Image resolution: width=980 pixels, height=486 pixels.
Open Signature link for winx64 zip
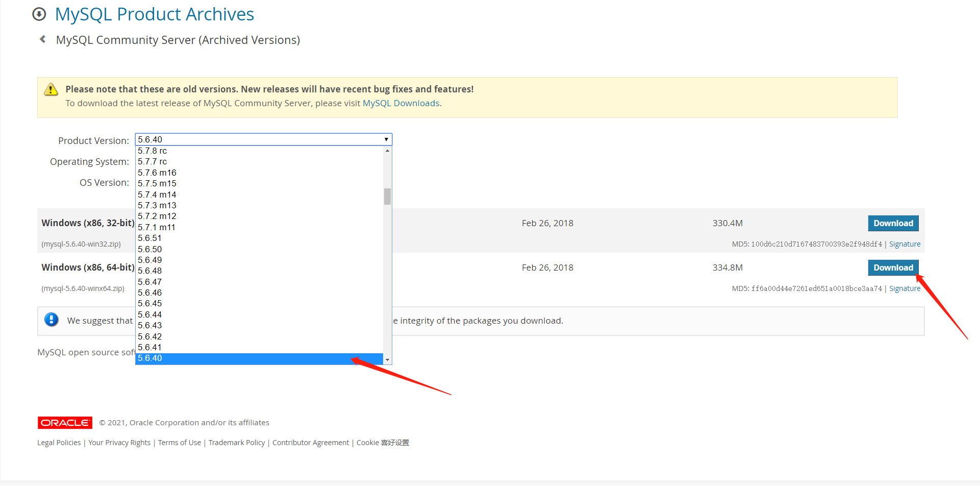click(904, 288)
